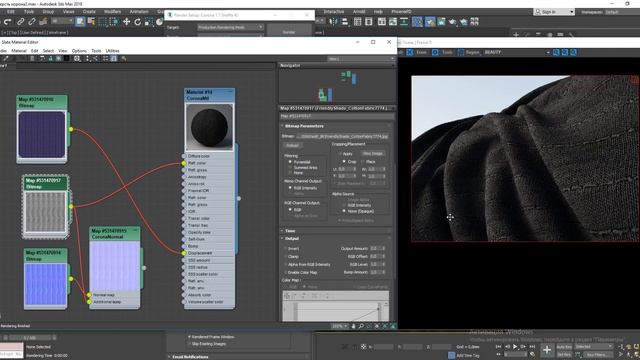This screenshot has height=360, width=640.
Task: Select the Place radio button
Action: pyautogui.click(x=362, y=162)
